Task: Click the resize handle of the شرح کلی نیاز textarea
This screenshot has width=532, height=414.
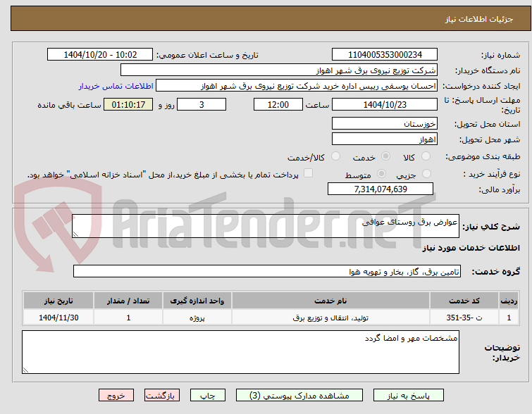Action: pos(75,234)
